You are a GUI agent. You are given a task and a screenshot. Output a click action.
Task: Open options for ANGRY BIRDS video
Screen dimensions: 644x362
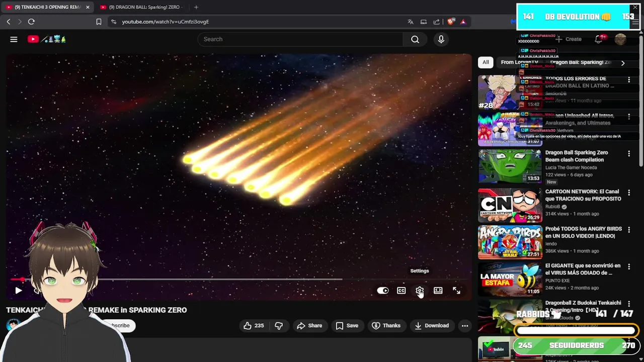(x=629, y=230)
